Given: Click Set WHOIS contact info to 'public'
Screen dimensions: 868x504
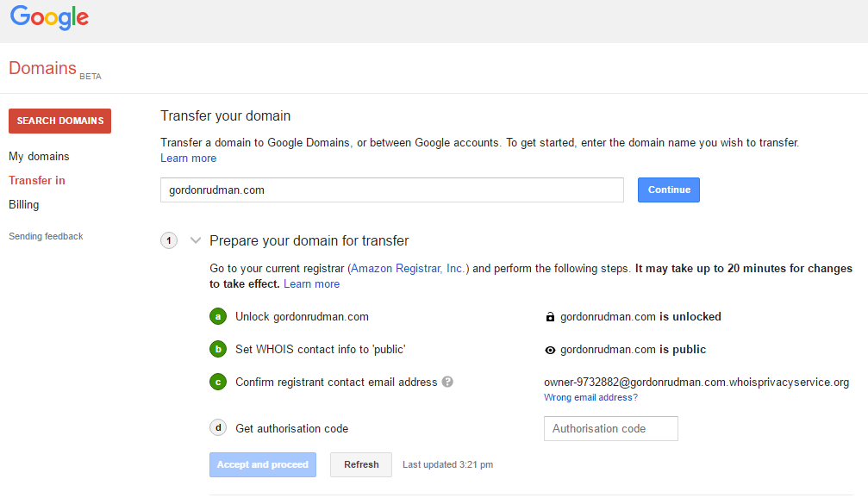Looking at the screenshot, I should pos(320,350).
